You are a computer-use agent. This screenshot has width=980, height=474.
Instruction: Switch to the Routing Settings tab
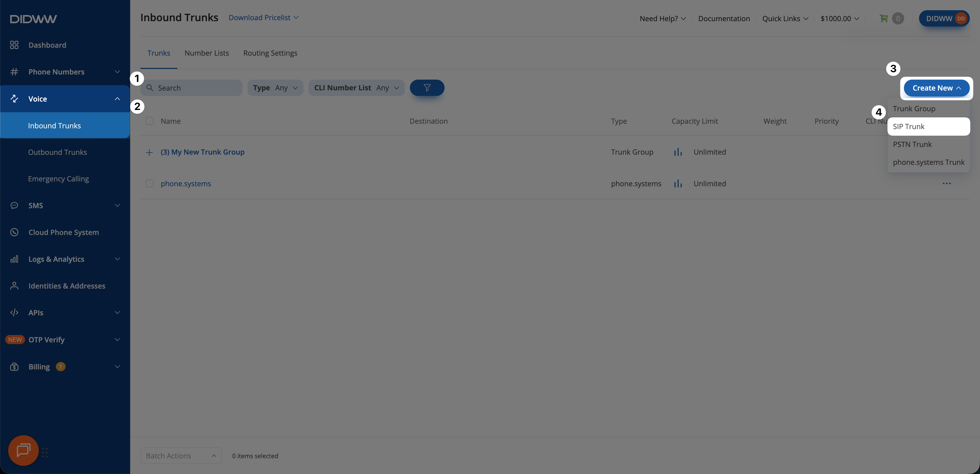pos(270,53)
